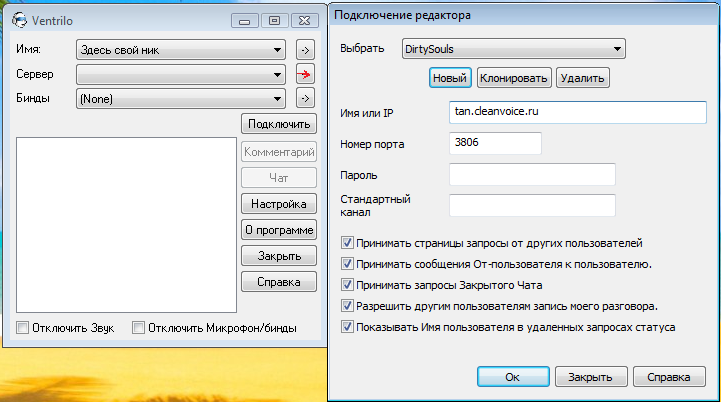Screen dimensions: 721x402
Task: Click Закрыть in the Ventrilo window
Action: point(279,256)
